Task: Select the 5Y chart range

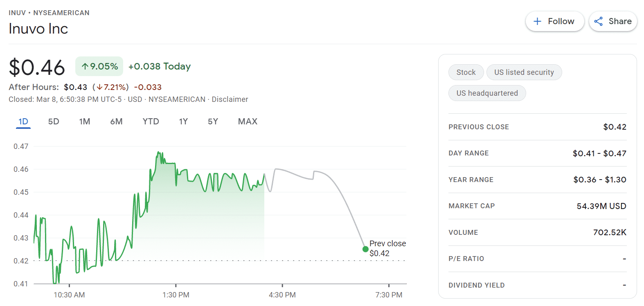Action: point(213,122)
